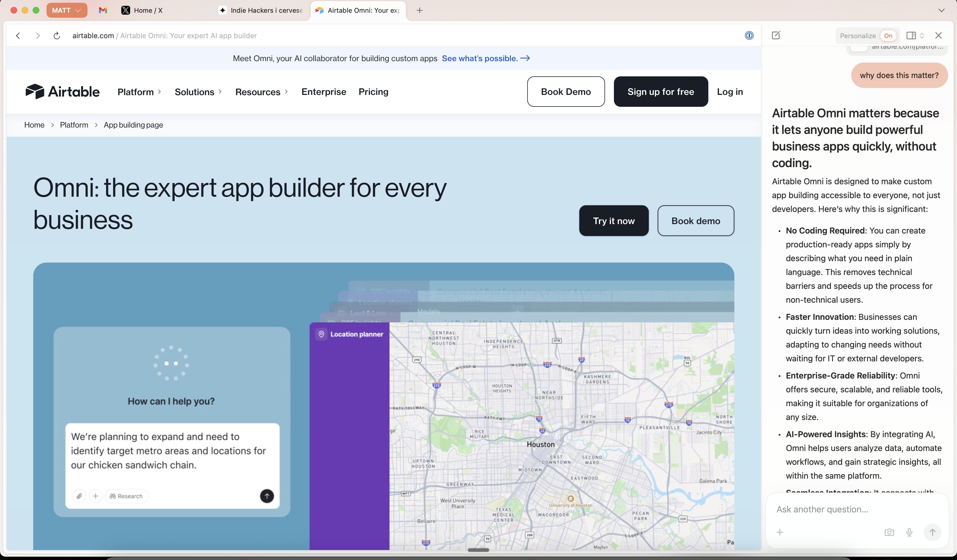Image resolution: width=957 pixels, height=560 pixels.
Task: Expand the Resources nav menu
Action: click(262, 92)
